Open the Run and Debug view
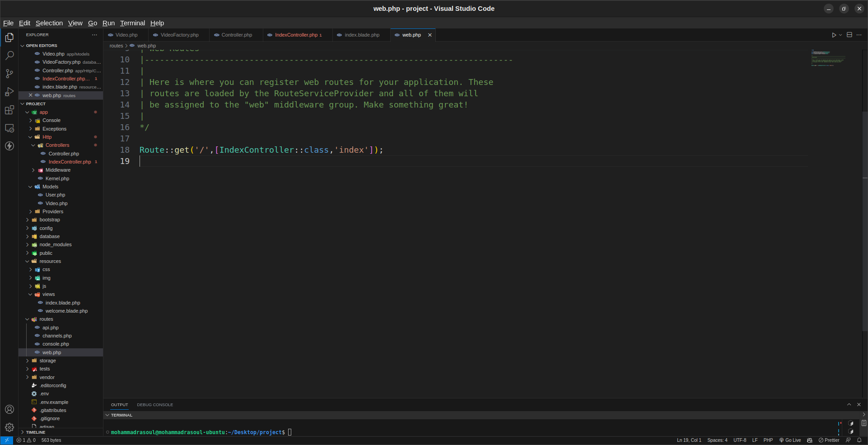The width and height of the screenshot is (868, 445). [x=9, y=92]
